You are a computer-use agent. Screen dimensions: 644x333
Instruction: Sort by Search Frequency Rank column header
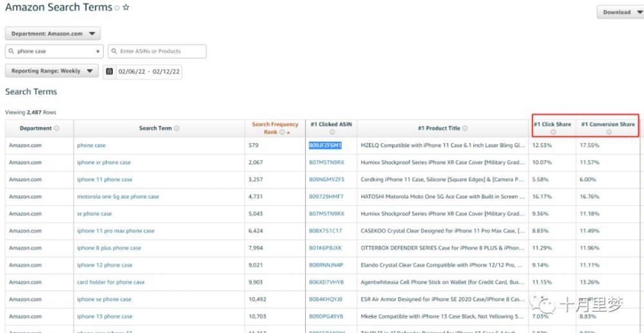tap(275, 128)
